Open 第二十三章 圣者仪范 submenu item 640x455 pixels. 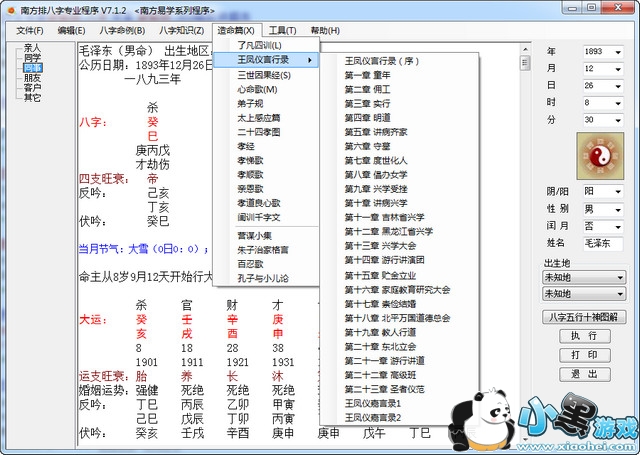(399, 389)
